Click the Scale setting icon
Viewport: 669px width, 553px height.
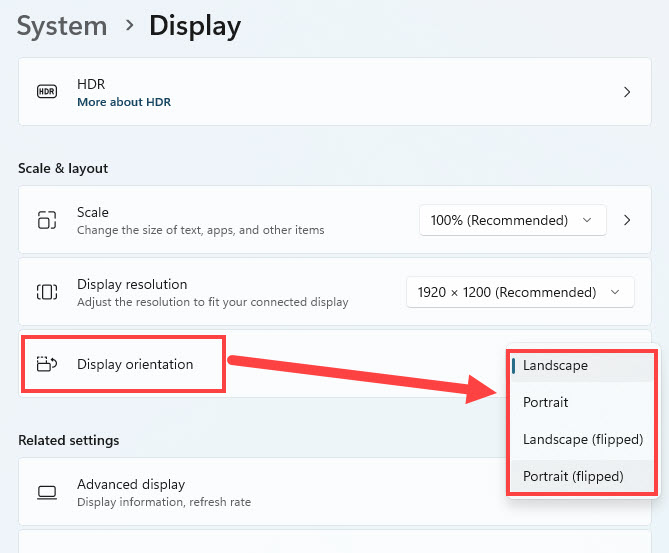pos(47,220)
